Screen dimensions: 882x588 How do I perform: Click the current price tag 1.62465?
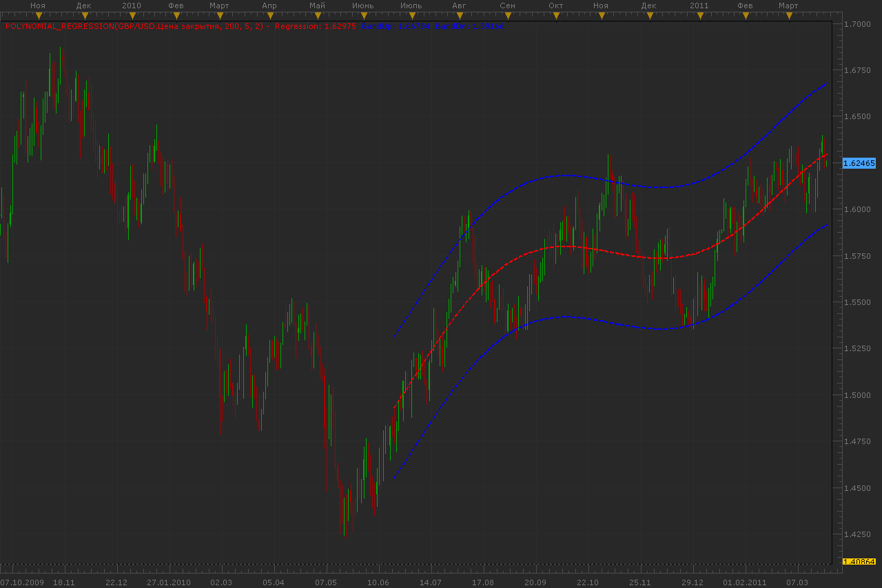(x=859, y=163)
